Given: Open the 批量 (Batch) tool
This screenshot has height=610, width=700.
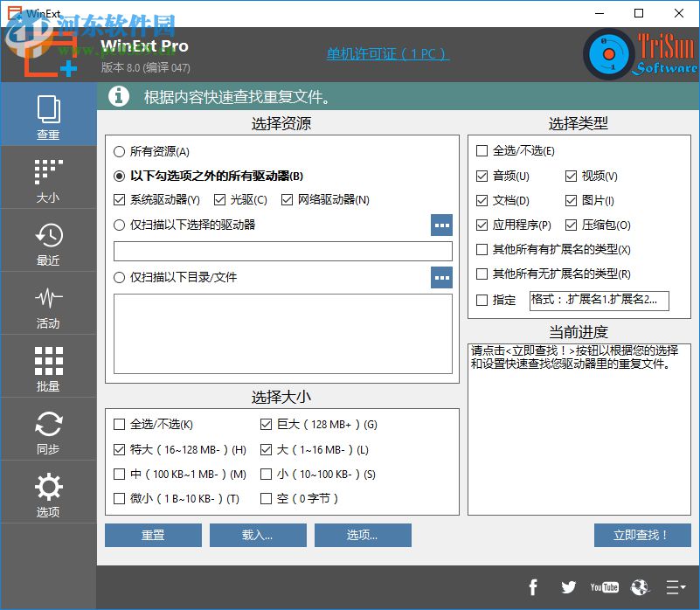Looking at the screenshot, I should pyautogui.click(x=48, y=366).
